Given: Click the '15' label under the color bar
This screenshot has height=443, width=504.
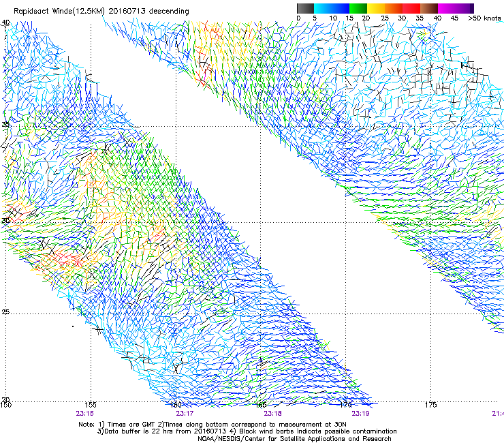Looking at the screenshot, I should point(349,18).
